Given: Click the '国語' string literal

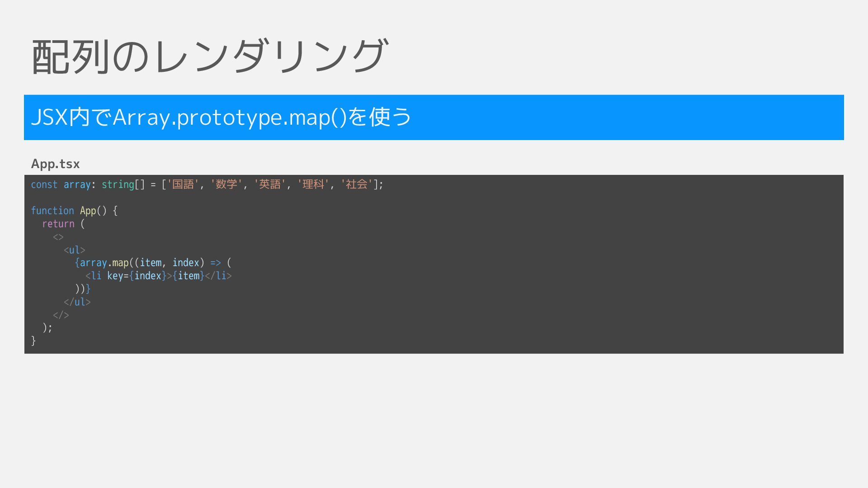Looking at the screenshot, I should pos(183,184).
